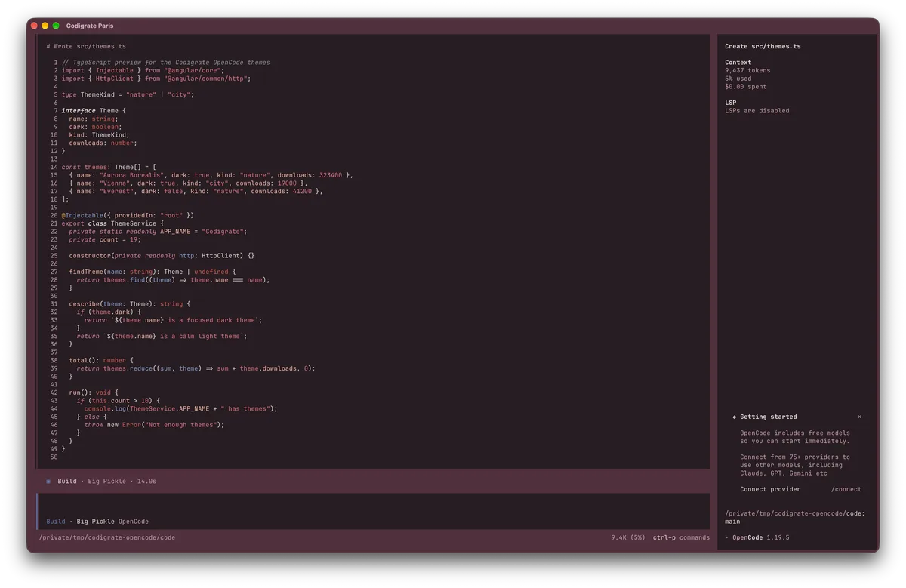Click 'OpenCode includes free models' text
This screenshot has width=906, height=588.
click(x=795, y=433)
